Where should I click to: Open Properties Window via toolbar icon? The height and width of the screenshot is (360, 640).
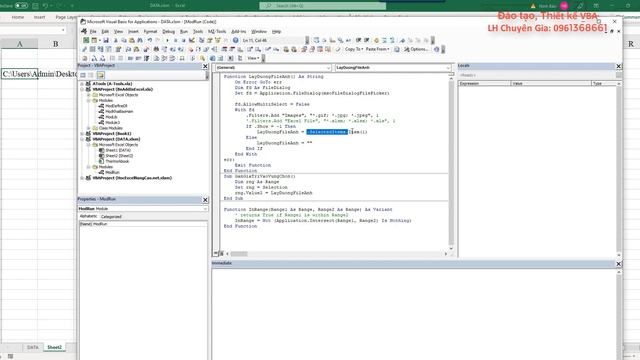click(x=209, y=40)
